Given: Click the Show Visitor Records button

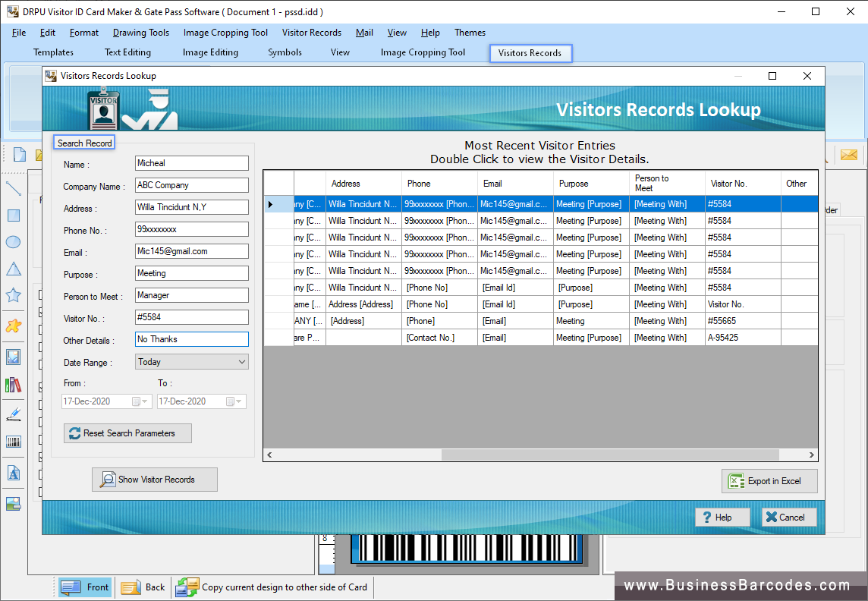Looking at the screenshot, I should pos(154,479).
